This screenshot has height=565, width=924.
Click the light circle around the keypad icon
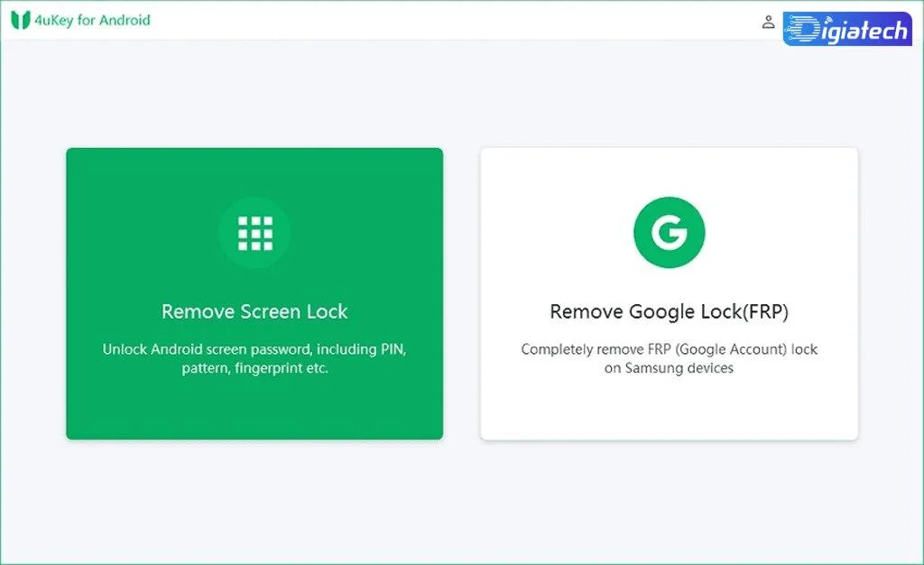[x=254, y=233]
